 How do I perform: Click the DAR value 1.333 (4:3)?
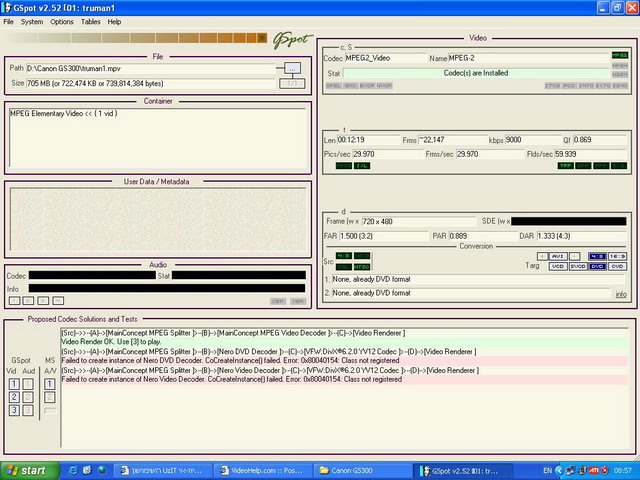pos(581,236)
